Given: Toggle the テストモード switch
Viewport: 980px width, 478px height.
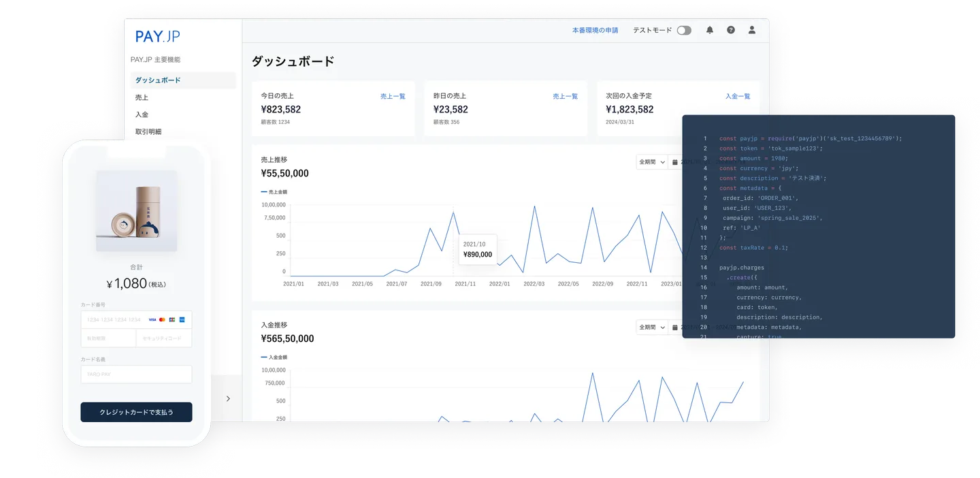Looking at the screenshot, I should pyautogui.click(x=683, y=31).
